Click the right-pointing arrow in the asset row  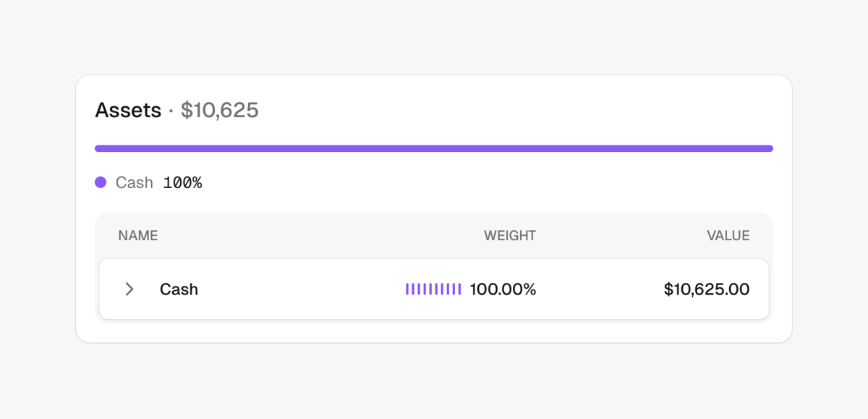[129, 289]
